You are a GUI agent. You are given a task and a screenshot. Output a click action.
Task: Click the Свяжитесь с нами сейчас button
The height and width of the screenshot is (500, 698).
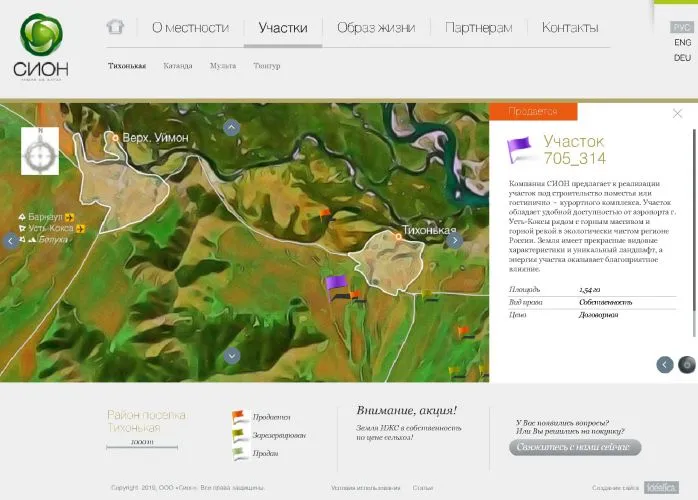coord(575,448)
